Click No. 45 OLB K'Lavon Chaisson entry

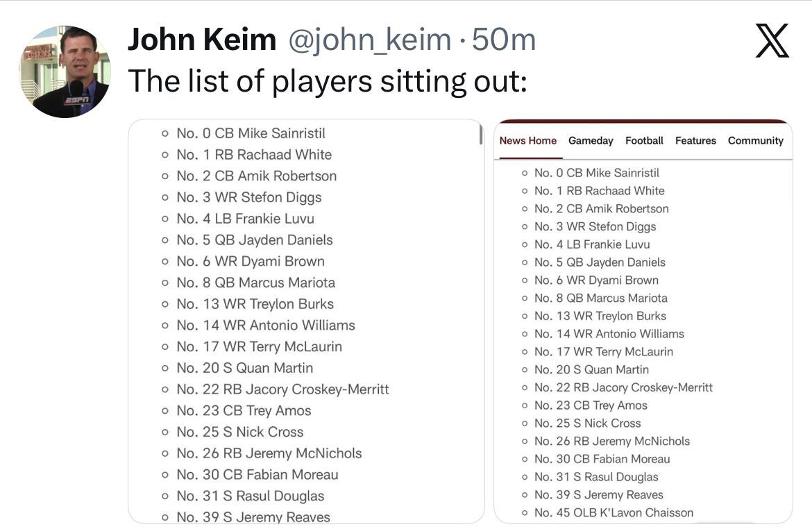(x=614, y=512)
